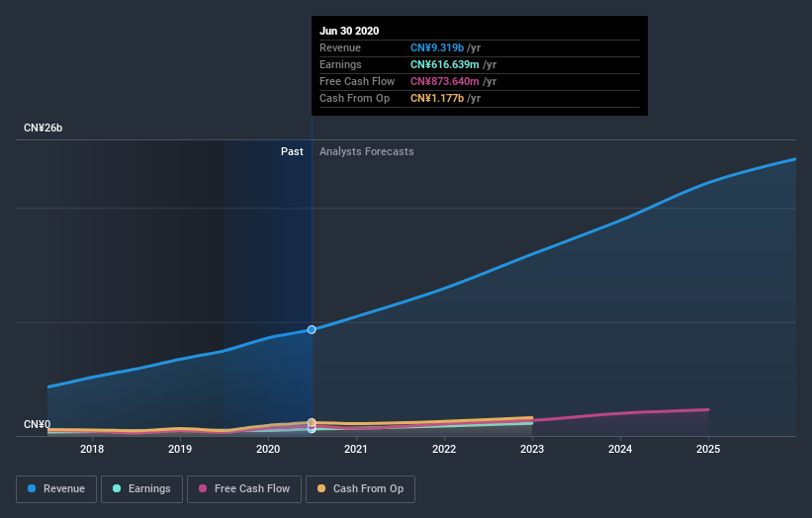The image size is (812, 518).
Task: Click the Cash From Op label in tooltip
Action: click(355, 98)
